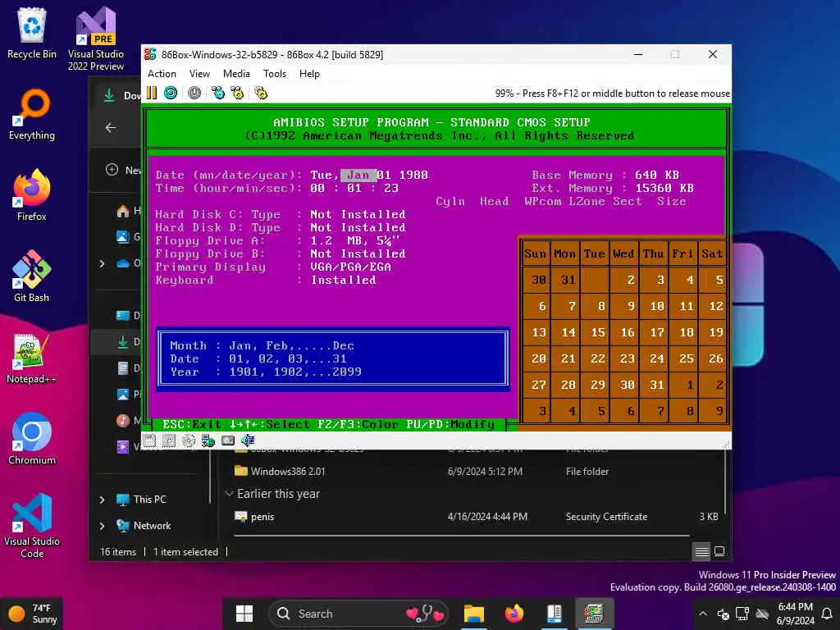Click Music icon in Explorer sidebar
Image resolution: width=840 pixels, height=630 pixels.
click(123, 421)
